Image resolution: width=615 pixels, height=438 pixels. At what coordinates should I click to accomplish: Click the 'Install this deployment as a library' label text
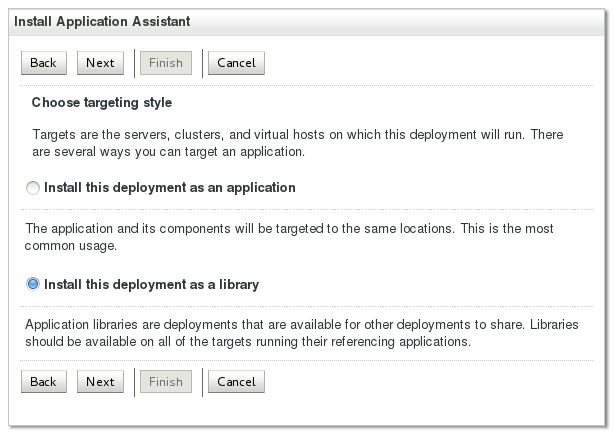click(x=152, y=284)
